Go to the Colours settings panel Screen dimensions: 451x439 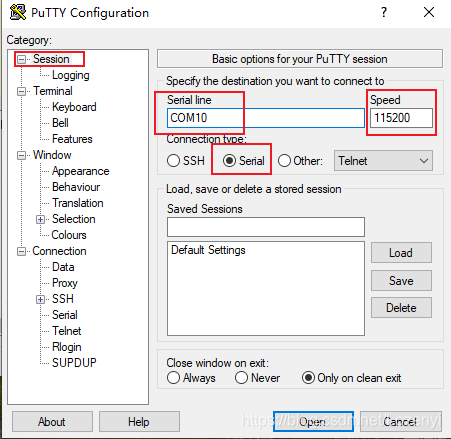pyautogui.click(x=69, y=235)
